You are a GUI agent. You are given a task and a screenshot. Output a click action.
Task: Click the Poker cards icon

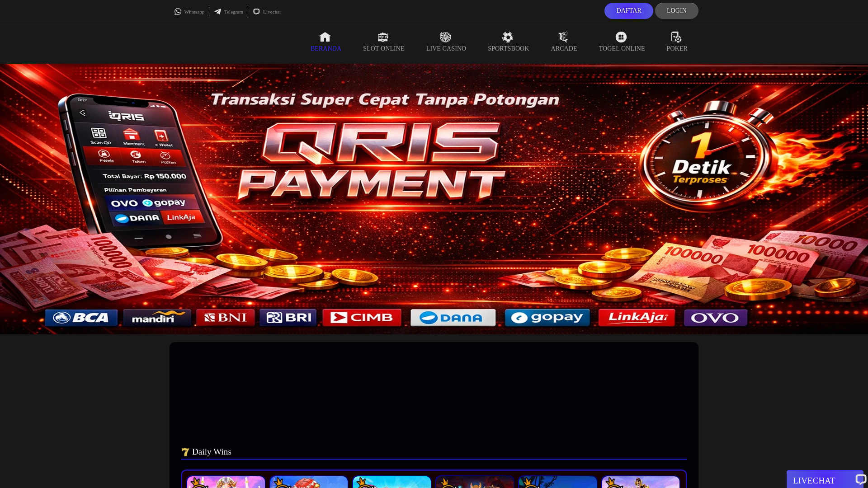[x=676, y=37]
